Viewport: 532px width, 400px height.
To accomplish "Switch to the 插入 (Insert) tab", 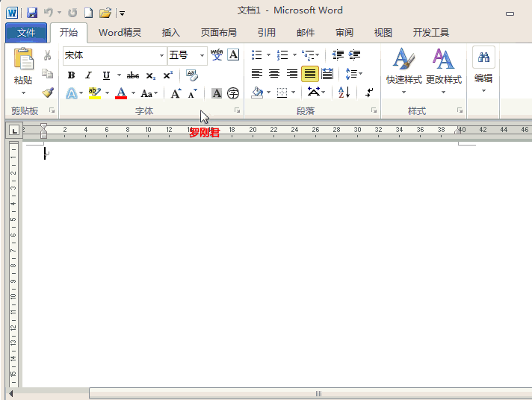I will [x=170, y=33].
